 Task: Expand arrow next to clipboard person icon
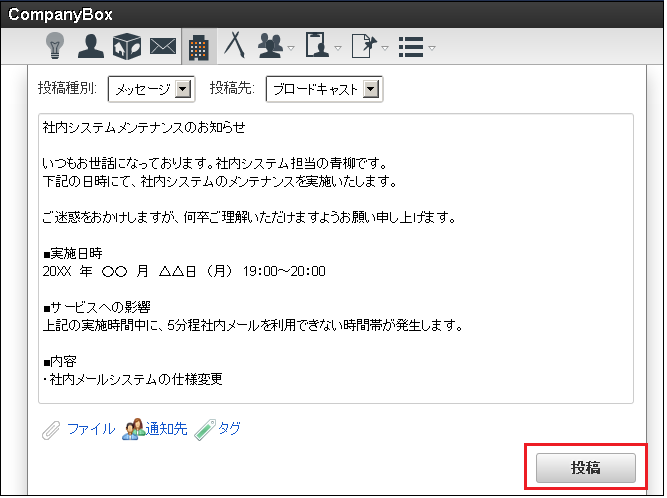pos(338,48)
